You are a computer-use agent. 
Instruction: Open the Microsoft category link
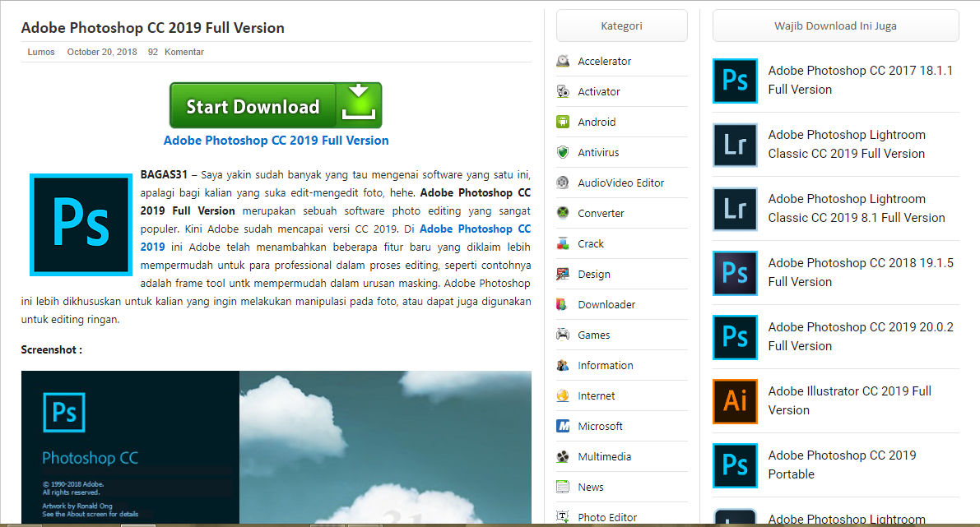coord(600,426)
